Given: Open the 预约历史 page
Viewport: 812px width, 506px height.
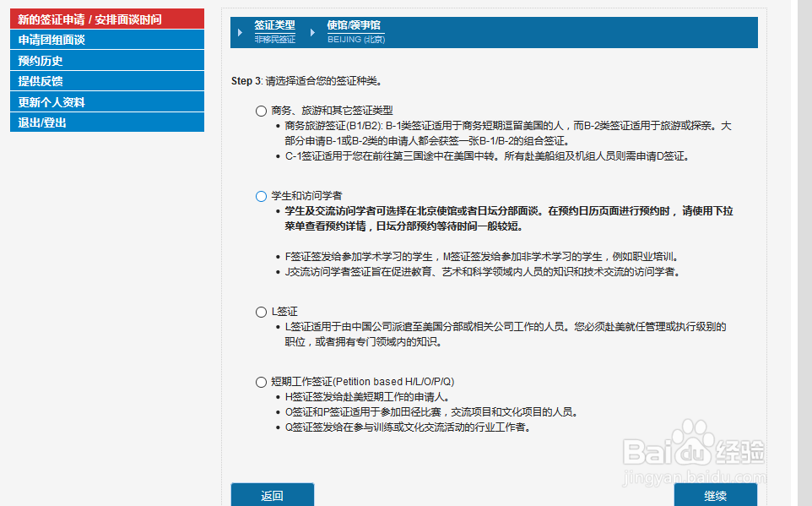Looking at the screenshot, I should tap(107, 60).
